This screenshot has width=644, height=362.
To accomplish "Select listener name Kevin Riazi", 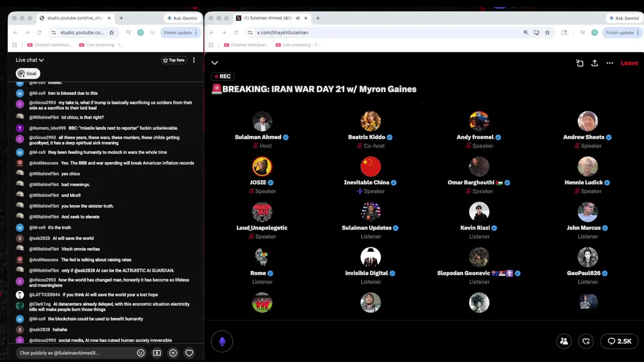I will tap(475, 228).
